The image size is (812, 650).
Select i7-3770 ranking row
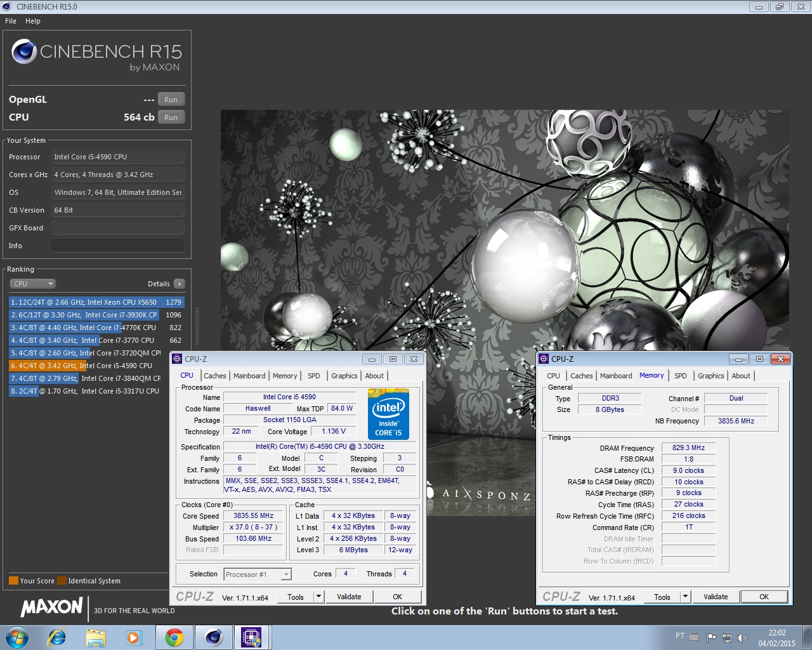click(96, 340)
